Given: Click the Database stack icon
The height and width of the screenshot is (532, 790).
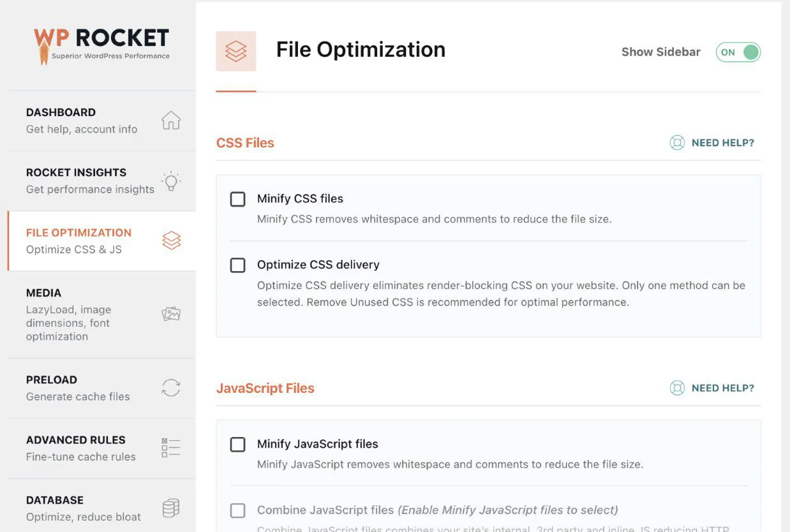Looking at the screenshot, I should (171, 508).
